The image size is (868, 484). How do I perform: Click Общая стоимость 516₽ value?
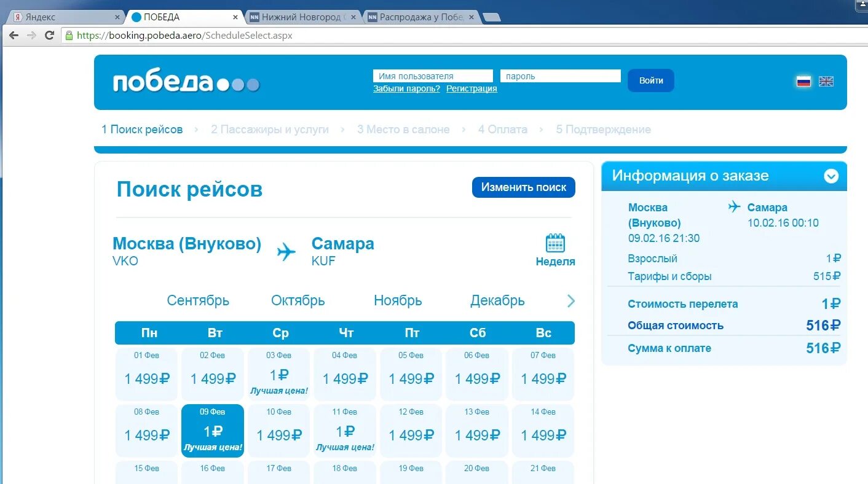(x=823, y=326)
